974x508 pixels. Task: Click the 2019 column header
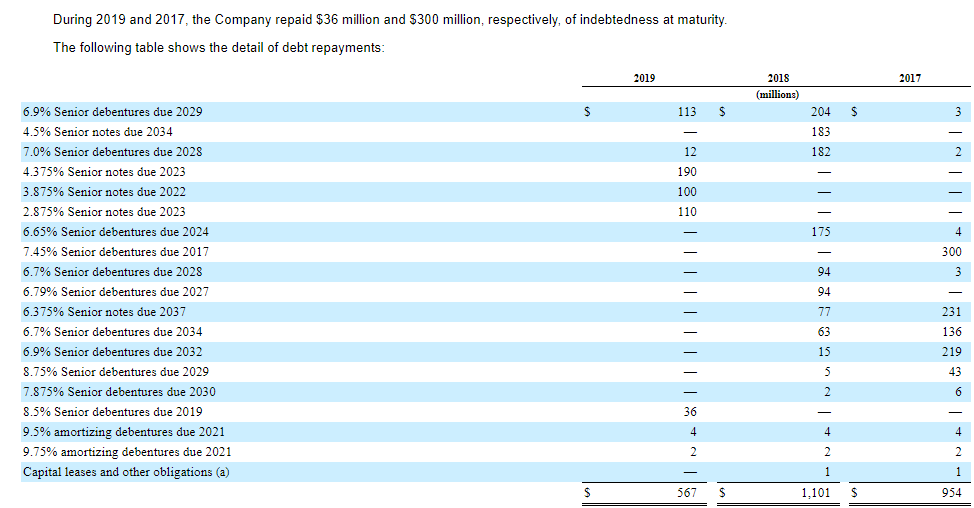(x=644, y=78)
